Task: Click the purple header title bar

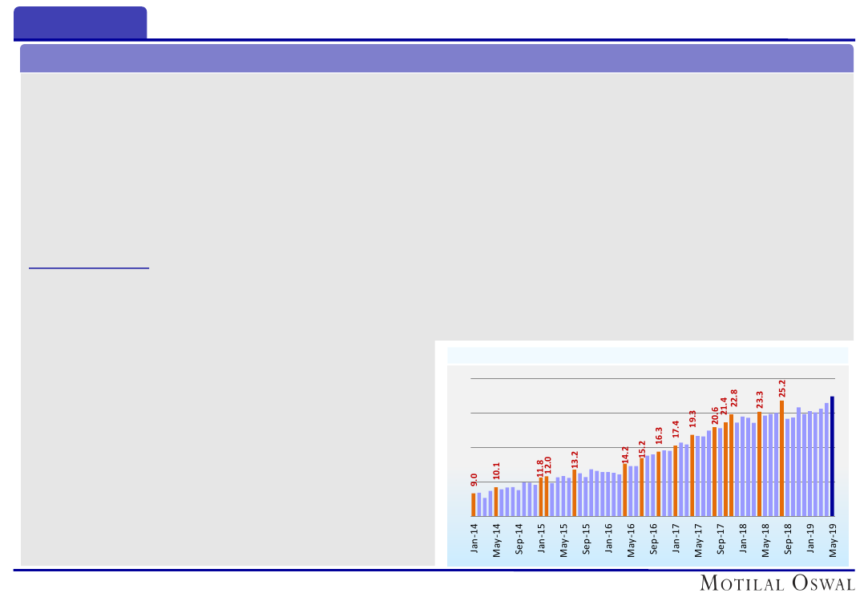Action: 436,58
